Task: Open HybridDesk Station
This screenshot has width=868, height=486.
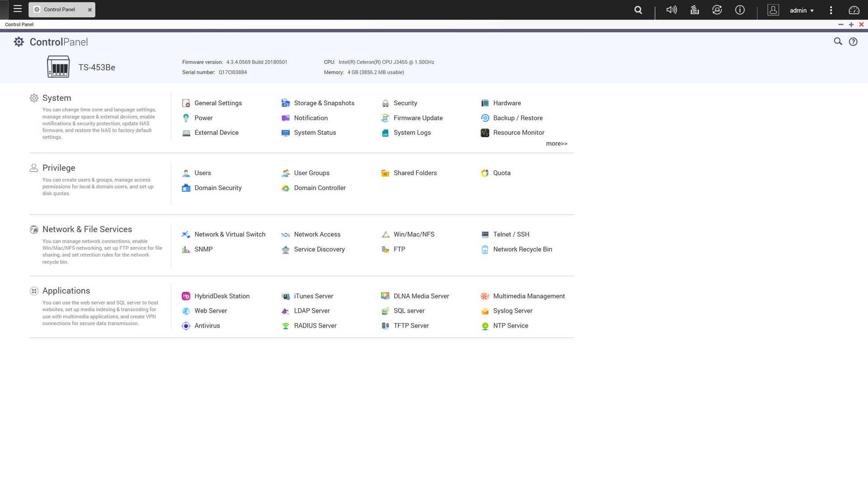Action: 216,296
